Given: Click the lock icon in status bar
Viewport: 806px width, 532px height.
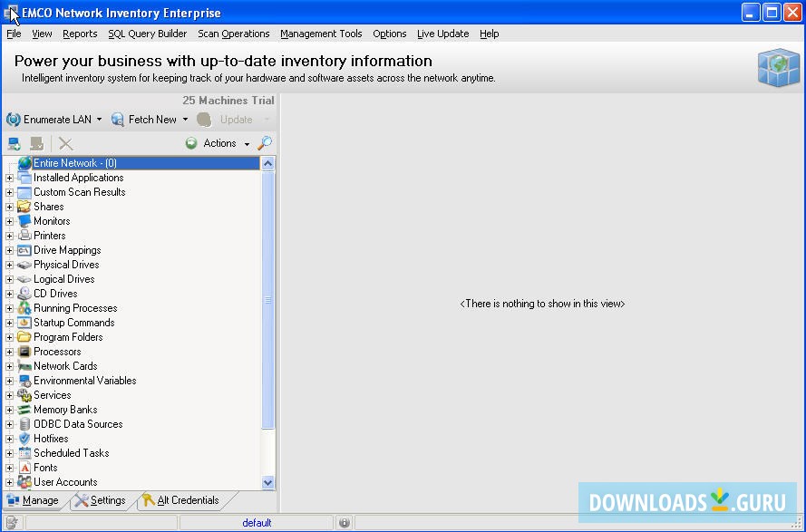Looking at the screenshot, I should 344,523.
